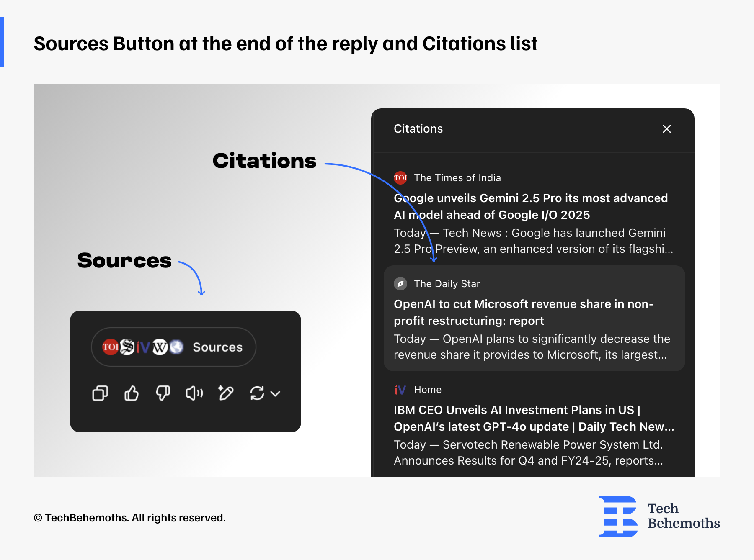Close the Citations panel
754x560 pixels.
click(x=667, y=129)
